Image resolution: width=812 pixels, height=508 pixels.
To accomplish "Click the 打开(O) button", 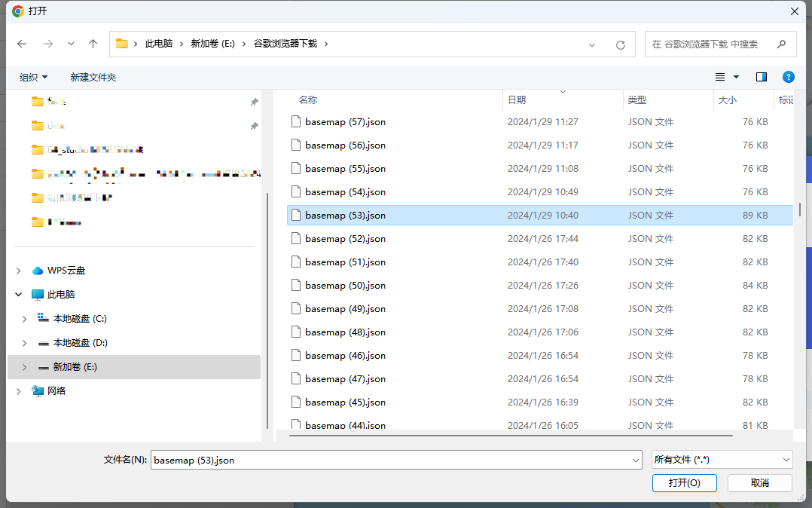I will click(684, 482).
